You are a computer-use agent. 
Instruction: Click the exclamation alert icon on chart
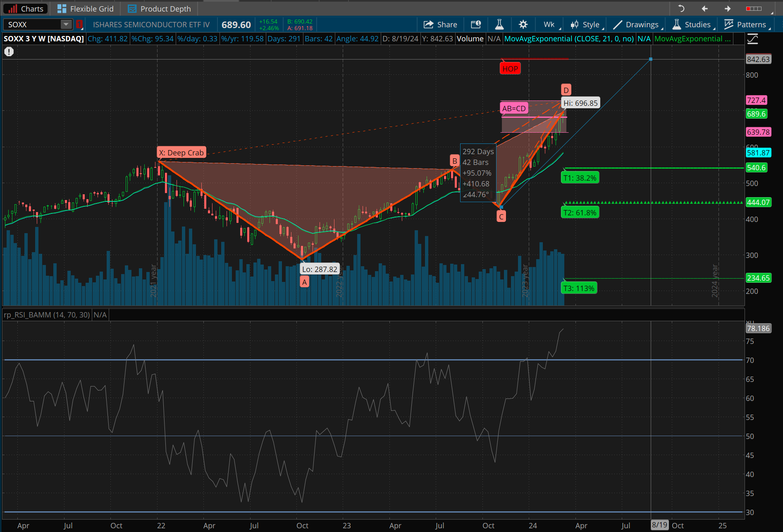[9, 52]
